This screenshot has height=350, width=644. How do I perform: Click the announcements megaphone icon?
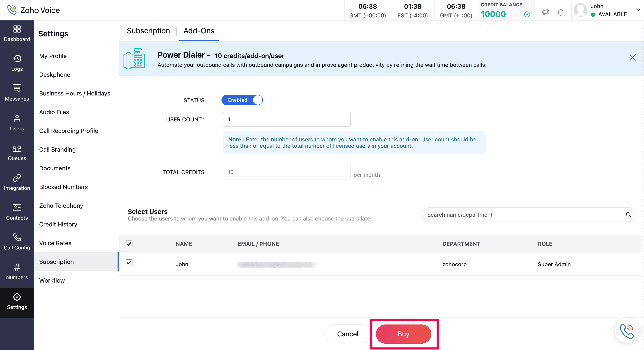[x=545, y=12]
